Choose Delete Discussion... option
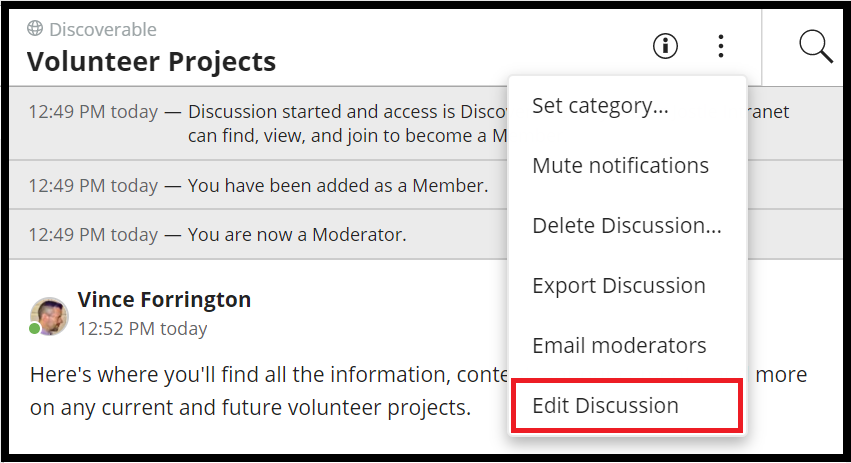Image resolution: width=851 pixels, height=463 pixels. 626,225
